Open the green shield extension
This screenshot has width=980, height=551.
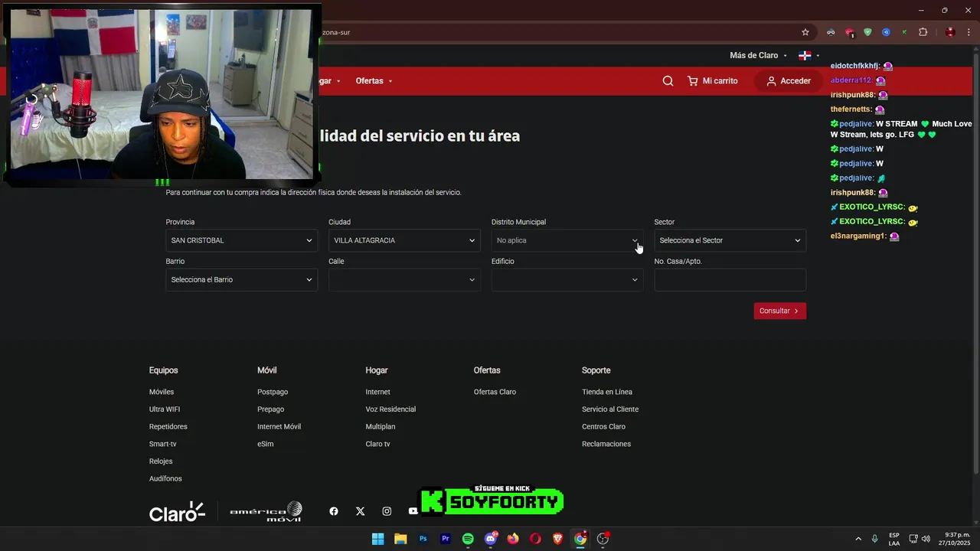[867, 32]
